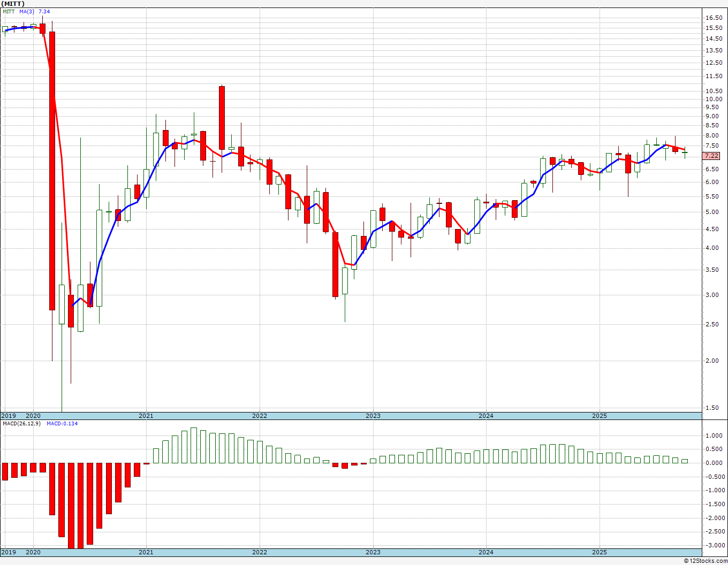Click the 1.000 MACD axis label

[x=714, y=436]
